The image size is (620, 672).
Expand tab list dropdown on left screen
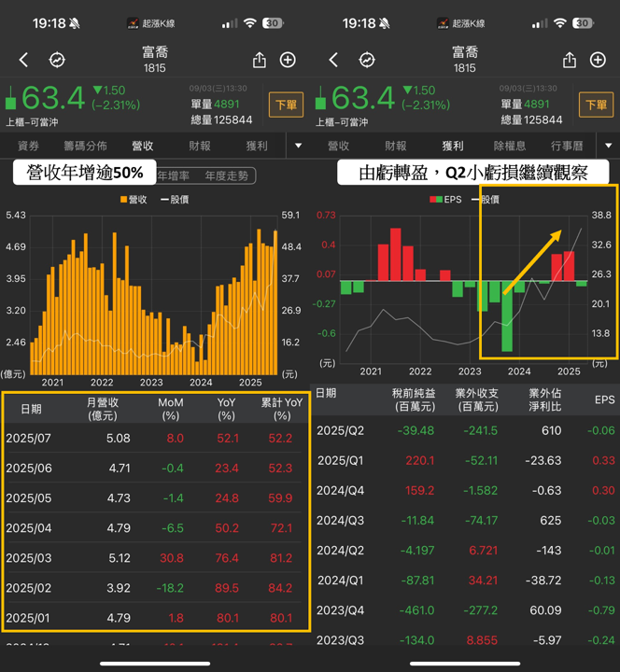point(299,146)
